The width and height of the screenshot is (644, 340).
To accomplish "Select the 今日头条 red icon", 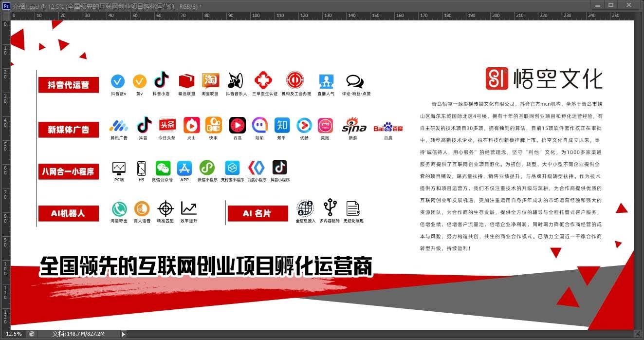I will tap(167, 125).
